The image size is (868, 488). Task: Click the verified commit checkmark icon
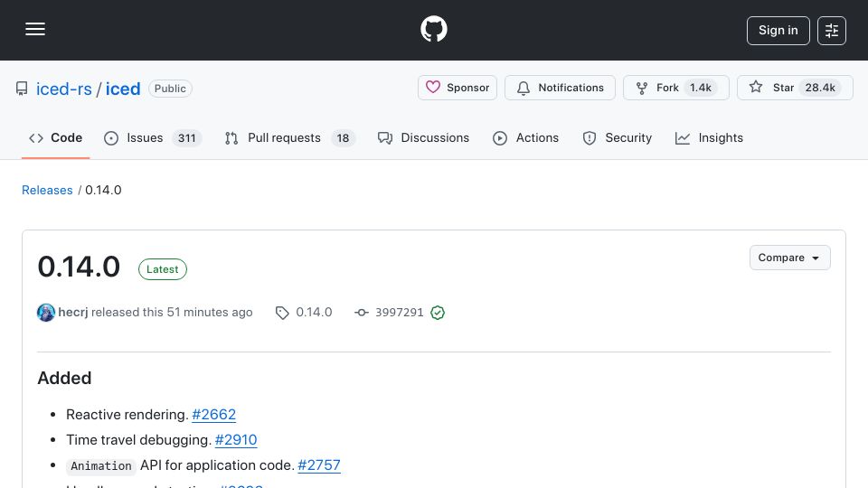[x=438, y=313]
